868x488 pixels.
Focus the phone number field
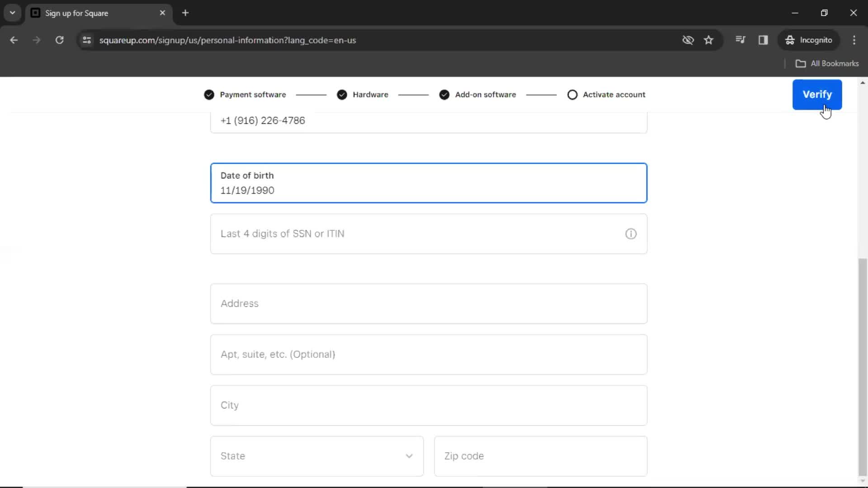[429, 122]
